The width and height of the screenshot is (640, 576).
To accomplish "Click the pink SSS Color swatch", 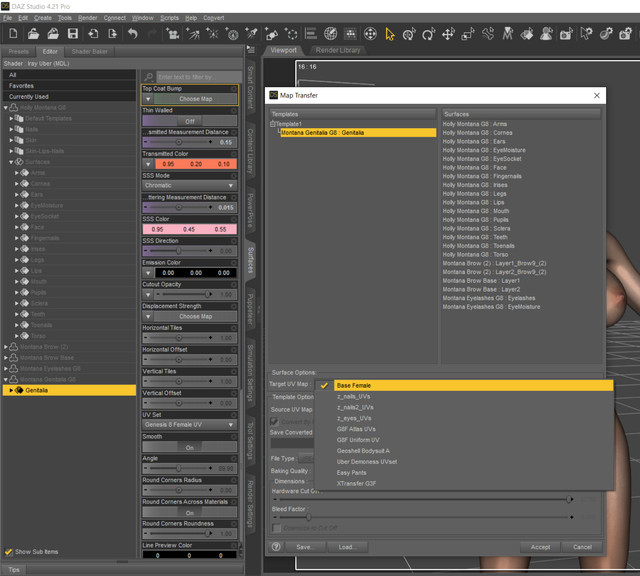I will 189,229.
